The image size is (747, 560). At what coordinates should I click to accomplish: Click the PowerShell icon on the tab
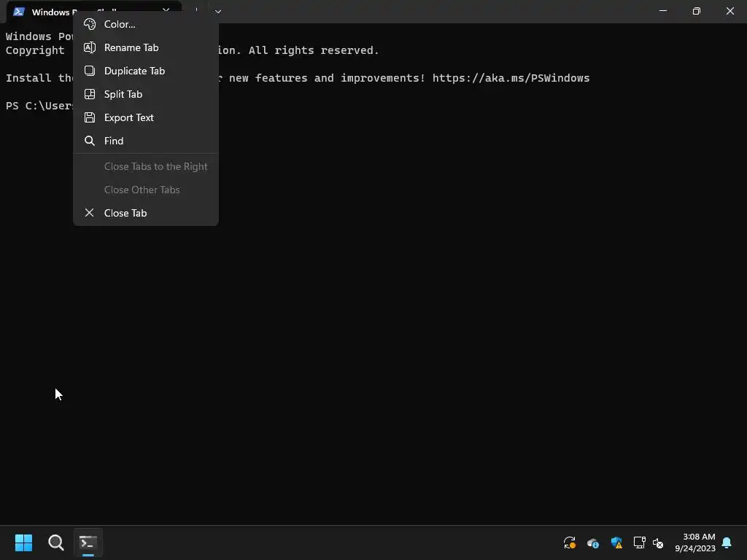pyautogui.click(x=18, y=12)
